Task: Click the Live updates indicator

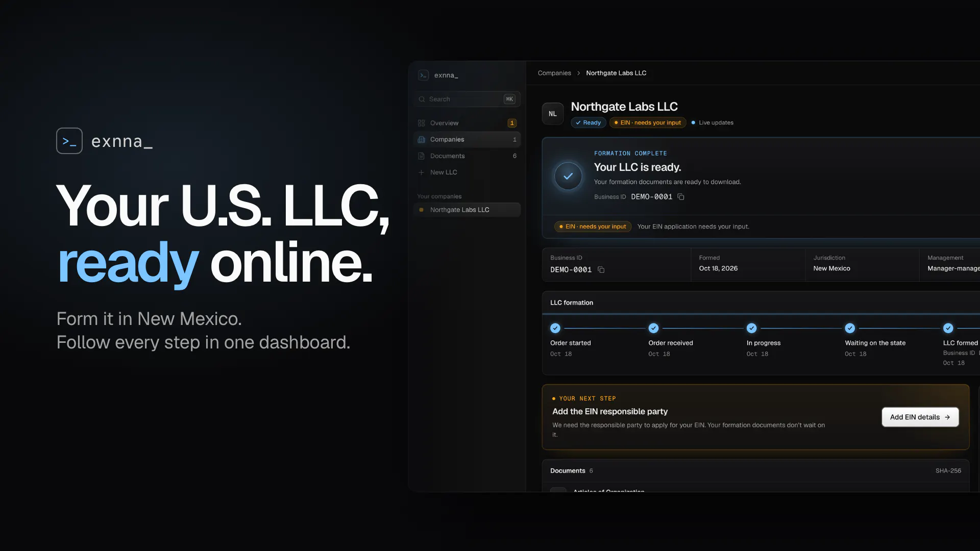Action: 712,122
